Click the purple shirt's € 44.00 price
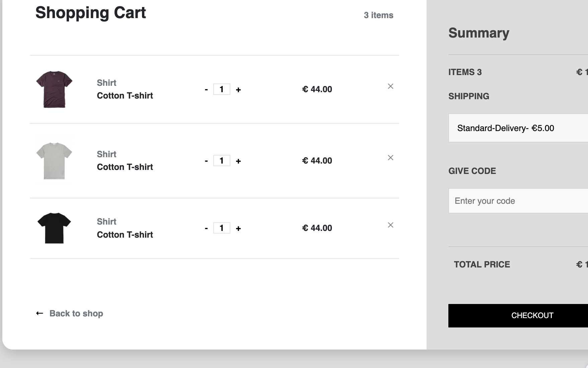588x368 pixels. (x=317, y=89)
